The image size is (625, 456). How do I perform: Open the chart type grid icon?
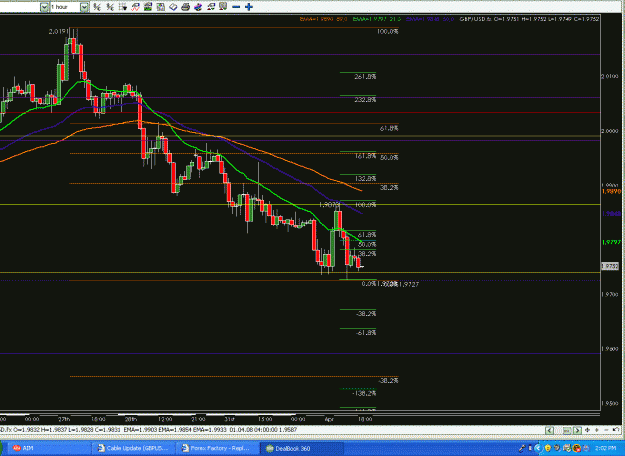tap(123, 7)
